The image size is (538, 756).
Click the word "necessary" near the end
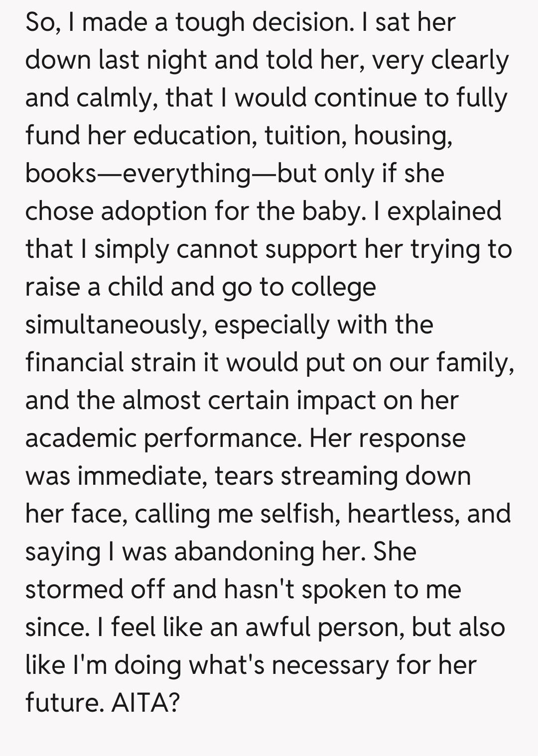pyautogui.click(x=330, y=664)
